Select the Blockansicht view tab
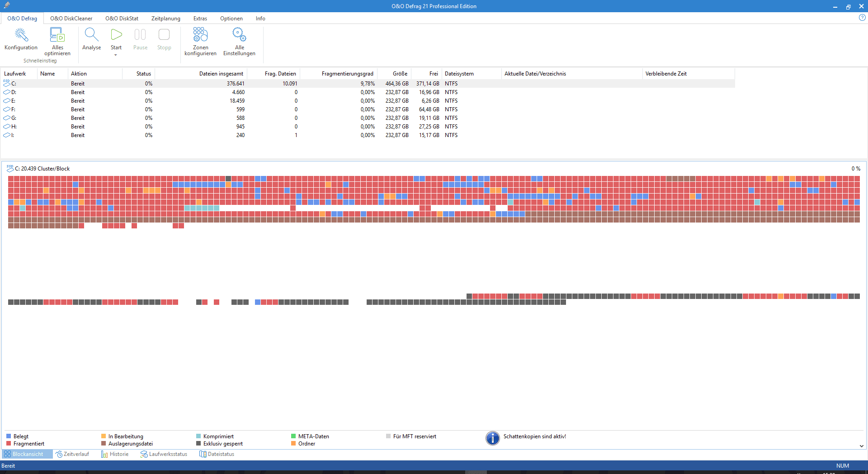This screenshot has height=474, width=868. point(27,454)
